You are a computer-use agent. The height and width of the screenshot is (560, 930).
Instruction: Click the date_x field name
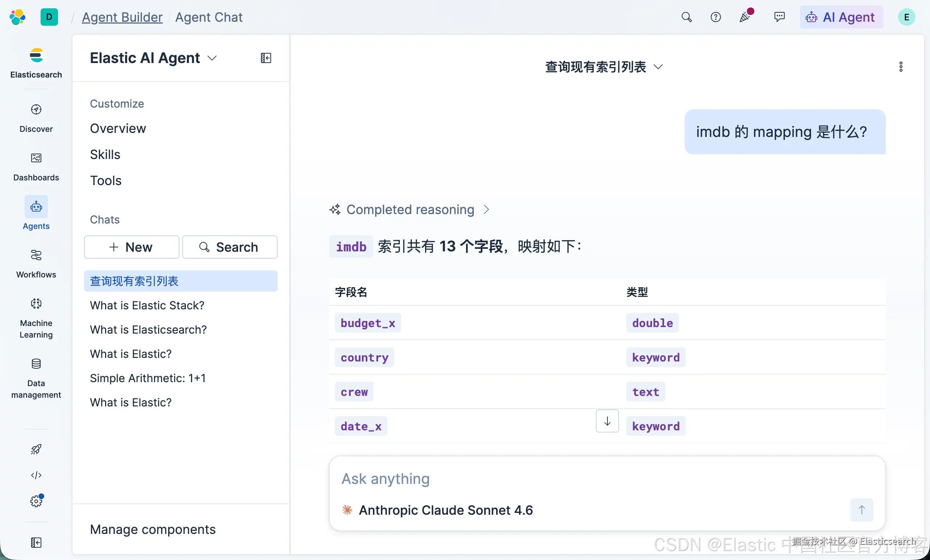click(361, 426)
